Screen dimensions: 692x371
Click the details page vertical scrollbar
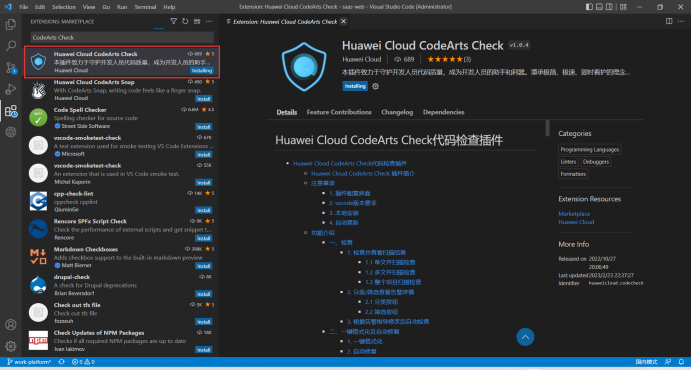pyautogui.click(x=547, y=128)
